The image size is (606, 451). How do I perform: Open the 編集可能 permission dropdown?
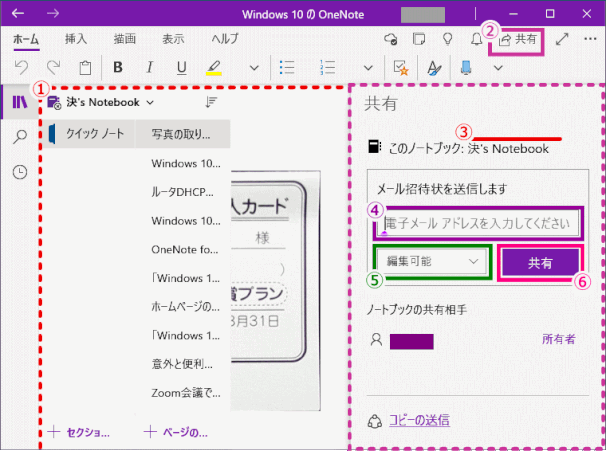coord(432,262)
